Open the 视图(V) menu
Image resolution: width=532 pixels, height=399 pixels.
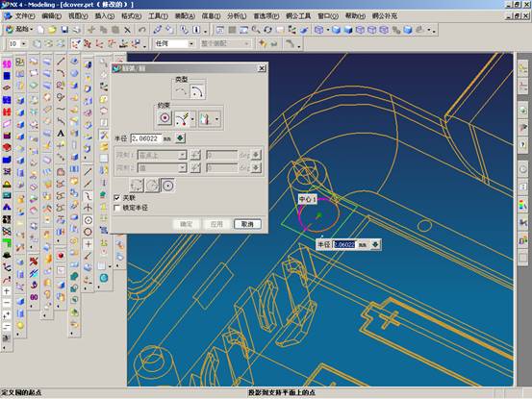pos(78,16)
